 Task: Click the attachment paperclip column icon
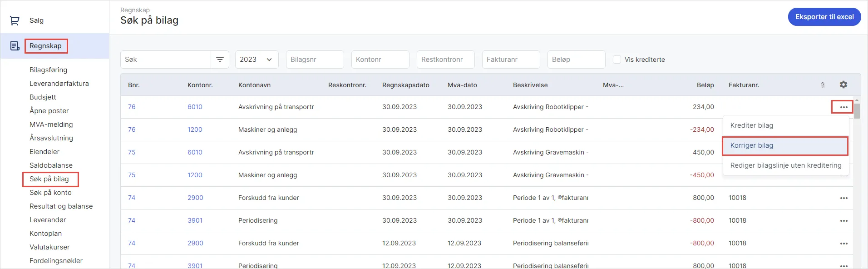(x=823, y=85)
